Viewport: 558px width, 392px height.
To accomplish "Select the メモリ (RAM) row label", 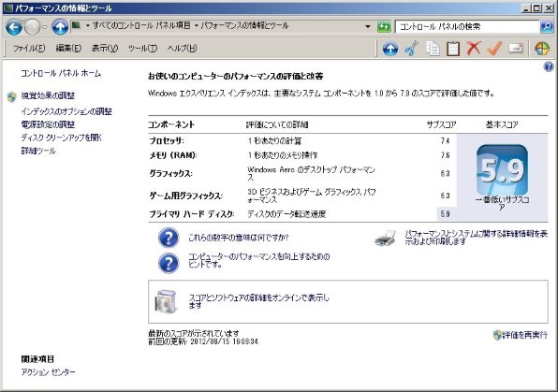I will 172,155.
